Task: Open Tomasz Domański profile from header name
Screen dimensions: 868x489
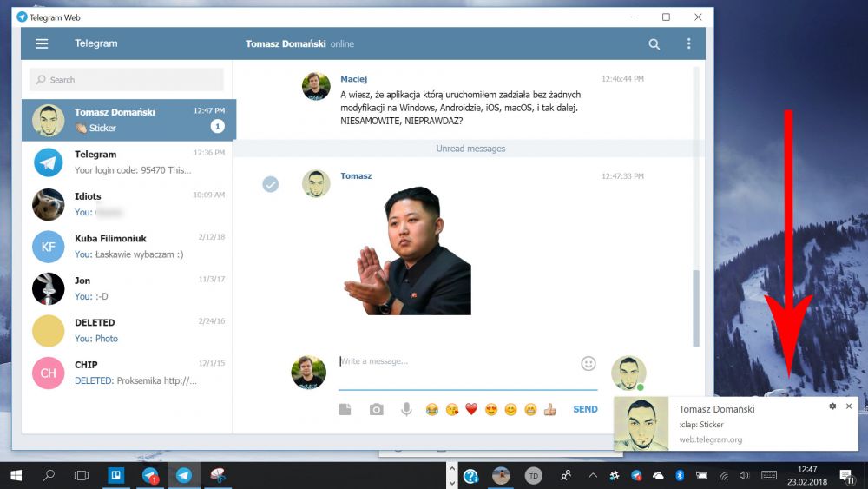Action: 286,43
